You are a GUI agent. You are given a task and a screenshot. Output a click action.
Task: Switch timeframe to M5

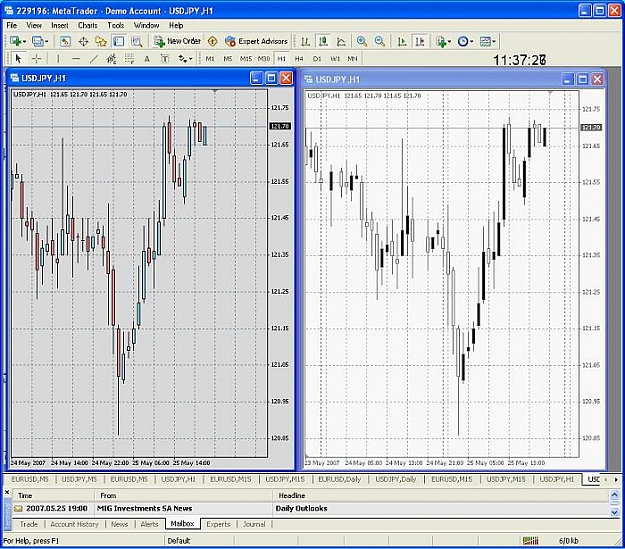pos(228,59)
